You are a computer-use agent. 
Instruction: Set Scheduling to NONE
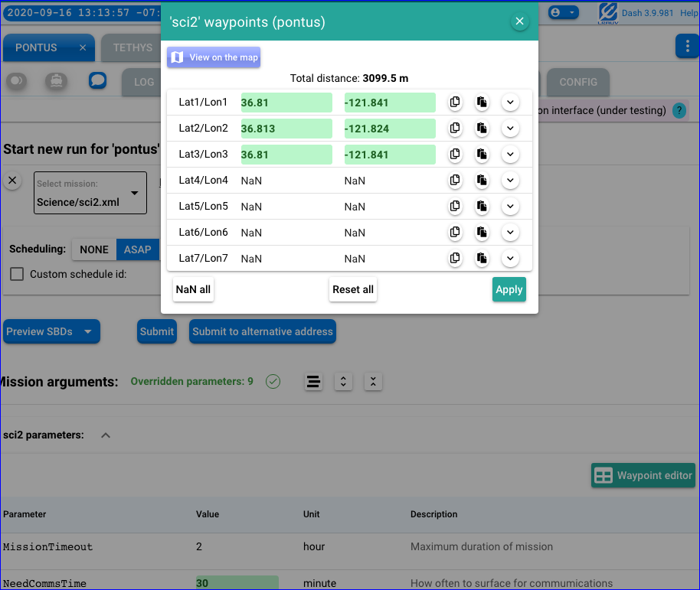[94, 249]
